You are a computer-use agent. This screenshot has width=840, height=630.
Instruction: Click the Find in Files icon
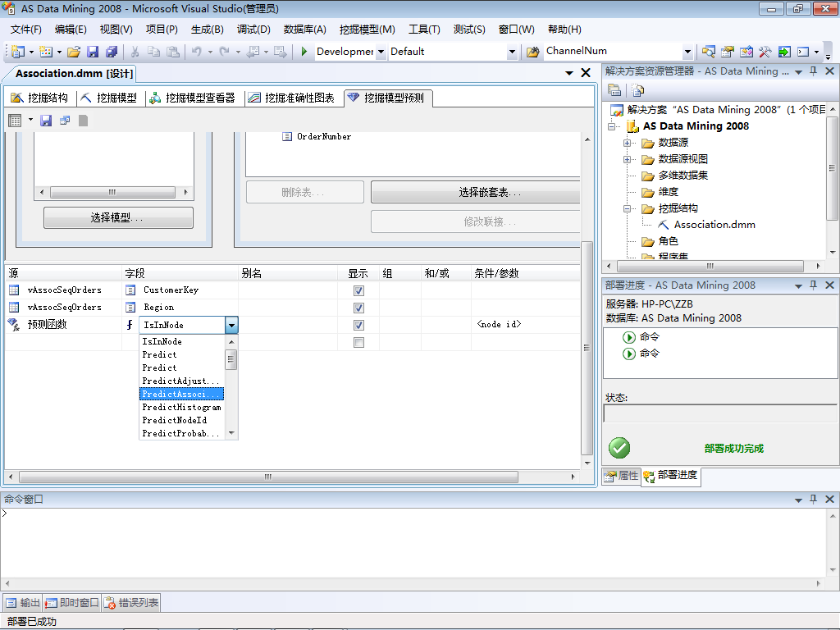pyautogui.click(x=532, y=52)
